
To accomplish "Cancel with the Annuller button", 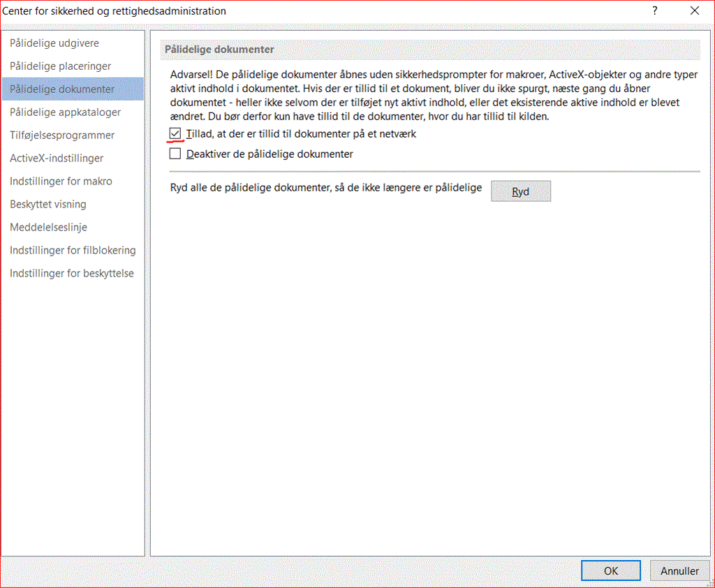I will click(679, 571).
